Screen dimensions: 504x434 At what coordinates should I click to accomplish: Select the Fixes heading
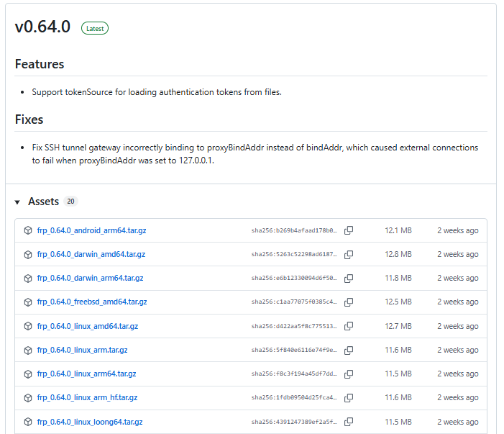(29, 119)
